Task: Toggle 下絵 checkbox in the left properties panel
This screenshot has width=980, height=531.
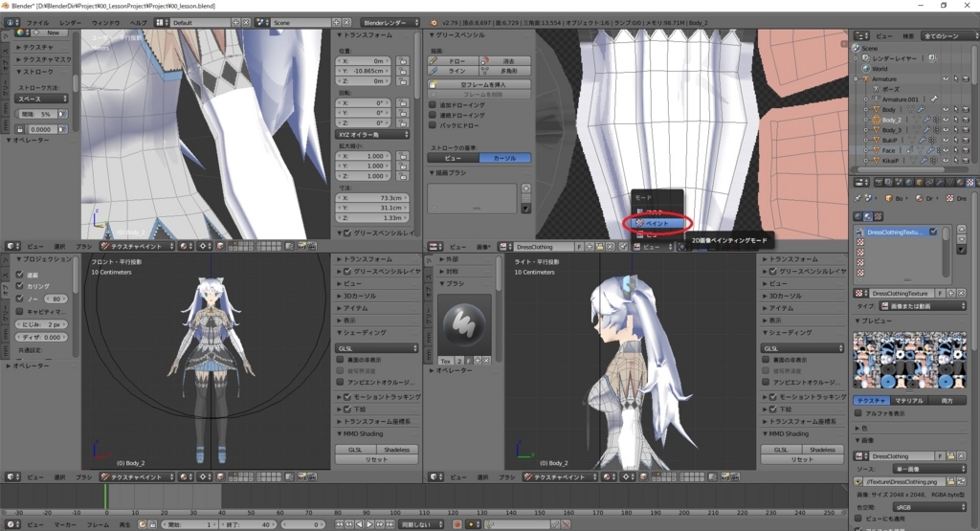Action: (x=347, y=409)
